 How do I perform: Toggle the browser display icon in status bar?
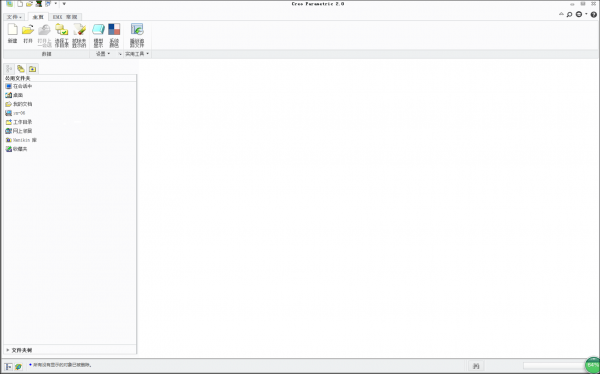point(18,366)
